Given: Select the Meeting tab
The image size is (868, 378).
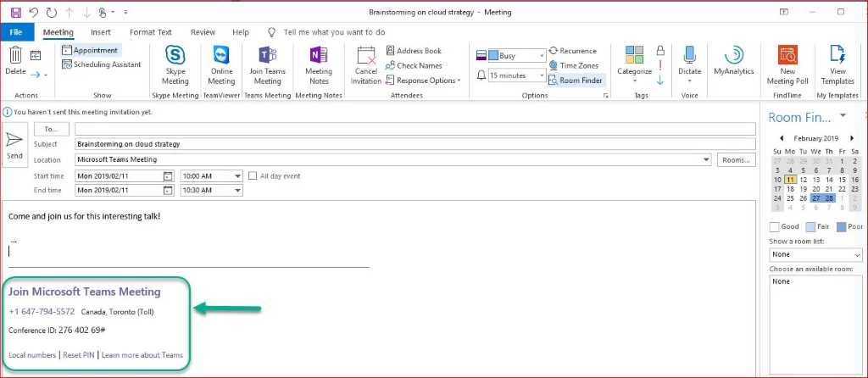Looking at the screenshot, I should click(58, 32).
